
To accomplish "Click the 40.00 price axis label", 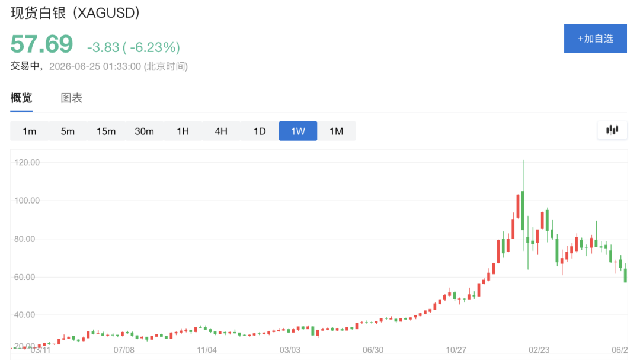I will click(x=24, y=315).
